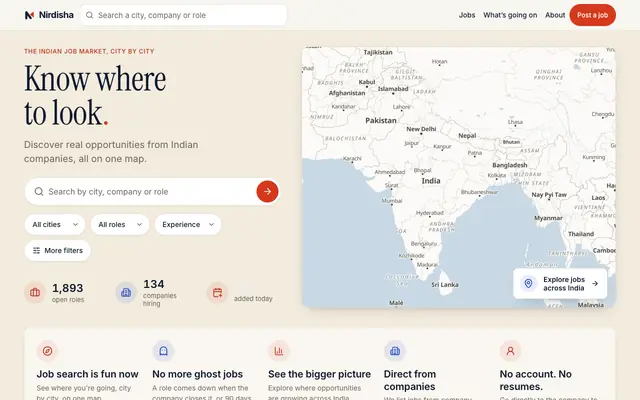Open More filters
Viewport: 640px width, 400px height.
58,250
